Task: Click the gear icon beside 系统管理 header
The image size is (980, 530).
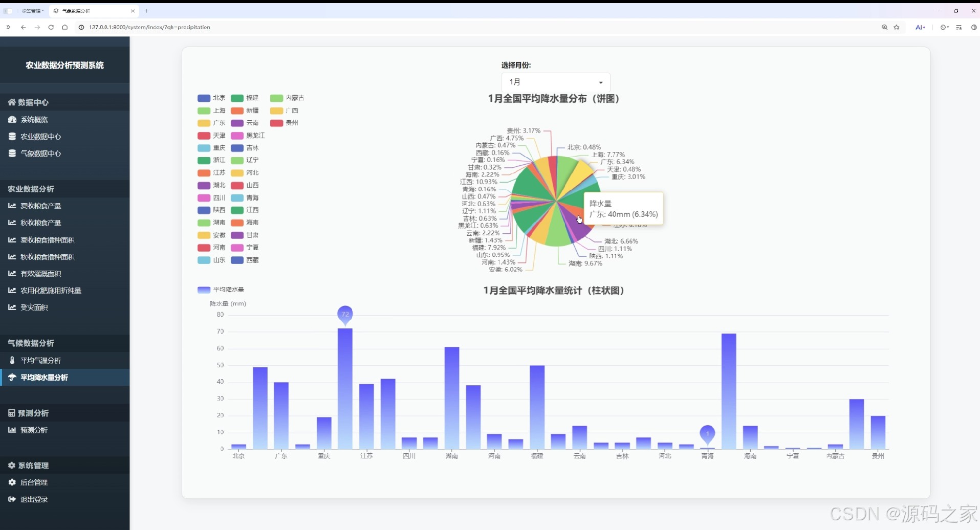Action: [x=12, y=466]
